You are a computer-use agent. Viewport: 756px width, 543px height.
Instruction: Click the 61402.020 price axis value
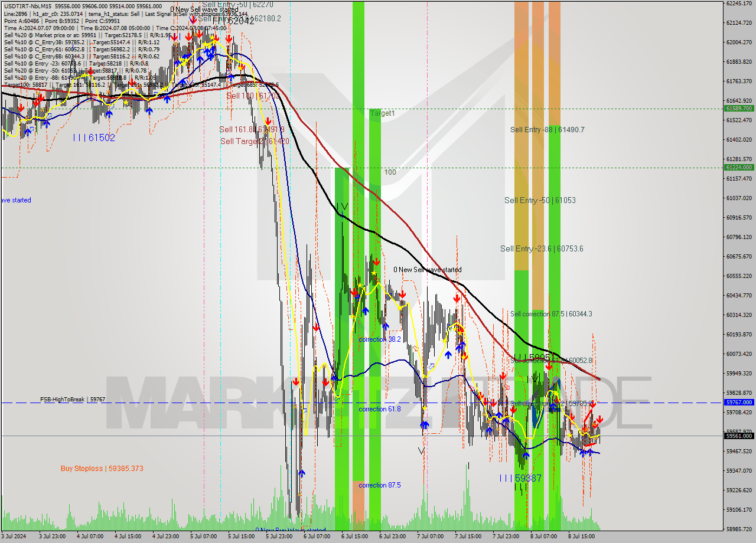[739, 139]
